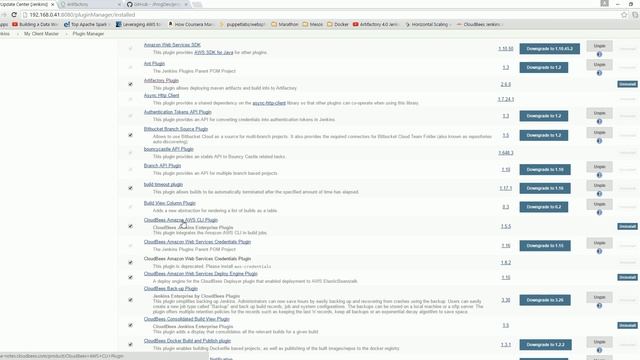Click Downgrade button for Ant Plugin
Image resolution: width=640 pixels, height=360 pixels.
point(544,67)
